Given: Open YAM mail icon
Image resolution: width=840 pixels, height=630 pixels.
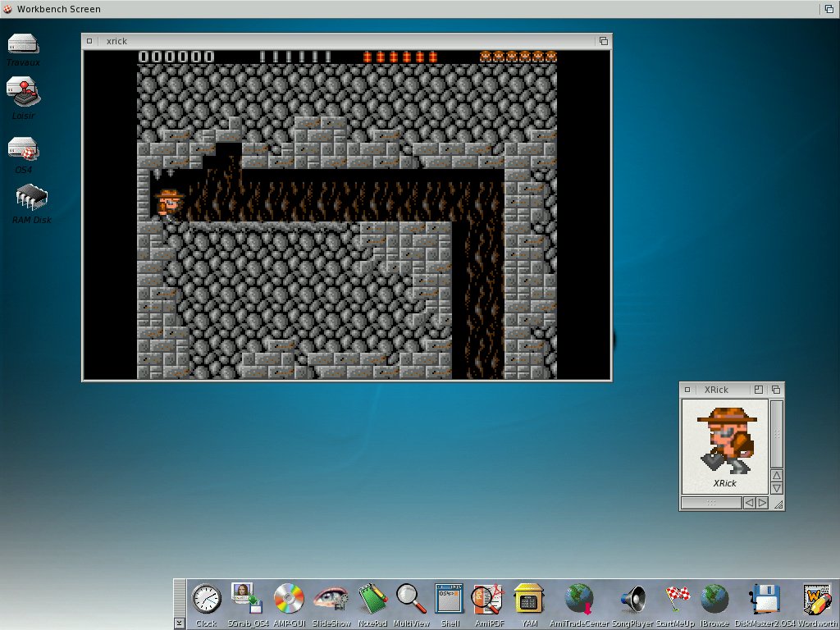Looking at the screenshot, I should point(529,598).
